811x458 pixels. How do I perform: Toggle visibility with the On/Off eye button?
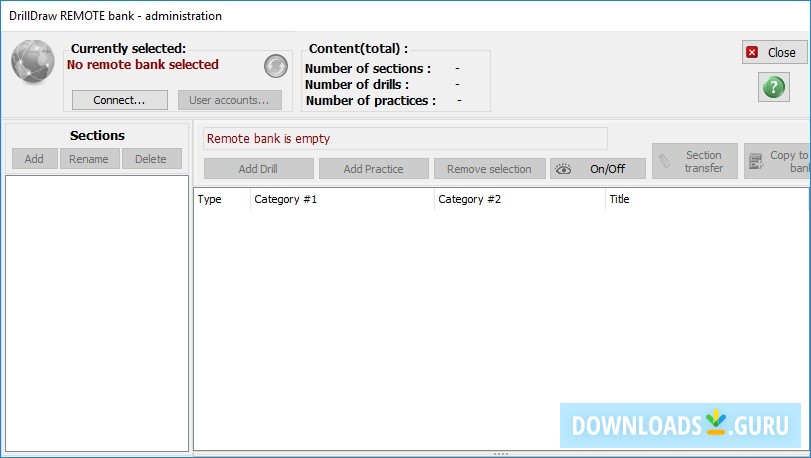click(598, 169)
